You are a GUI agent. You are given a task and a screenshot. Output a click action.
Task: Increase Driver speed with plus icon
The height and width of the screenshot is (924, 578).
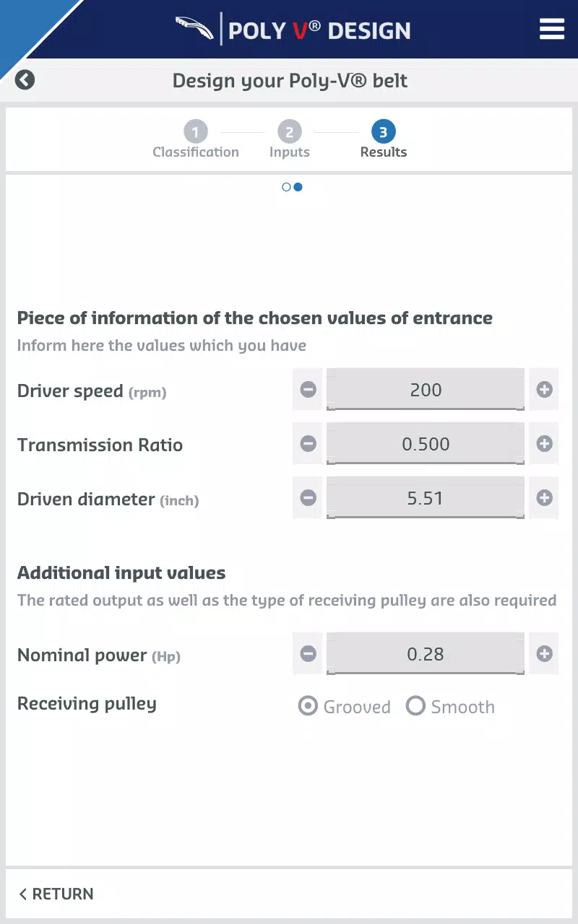pyautogui.click(x=544, y=390)
